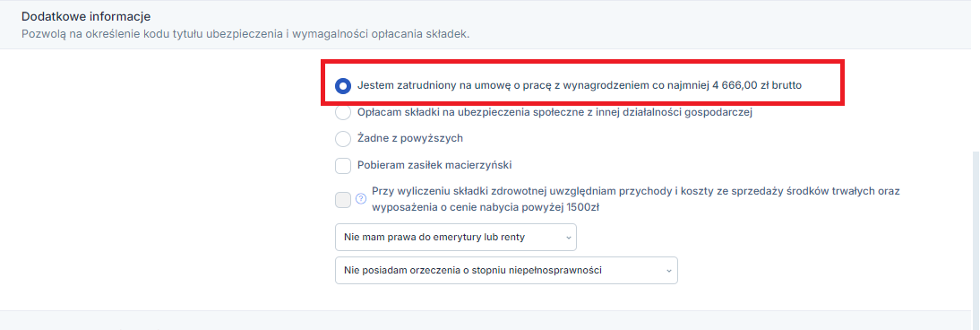Toggle the grayed checkbox beside the help icon
Screen dimensions: 980x330
(343, 200)
